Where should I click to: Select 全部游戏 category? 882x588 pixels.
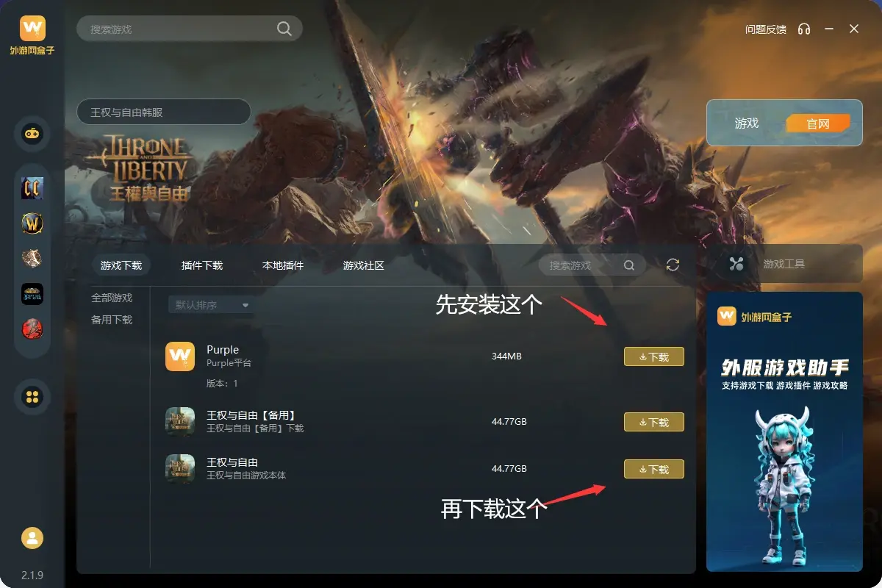pyautogui.click(x=112, y=298)
